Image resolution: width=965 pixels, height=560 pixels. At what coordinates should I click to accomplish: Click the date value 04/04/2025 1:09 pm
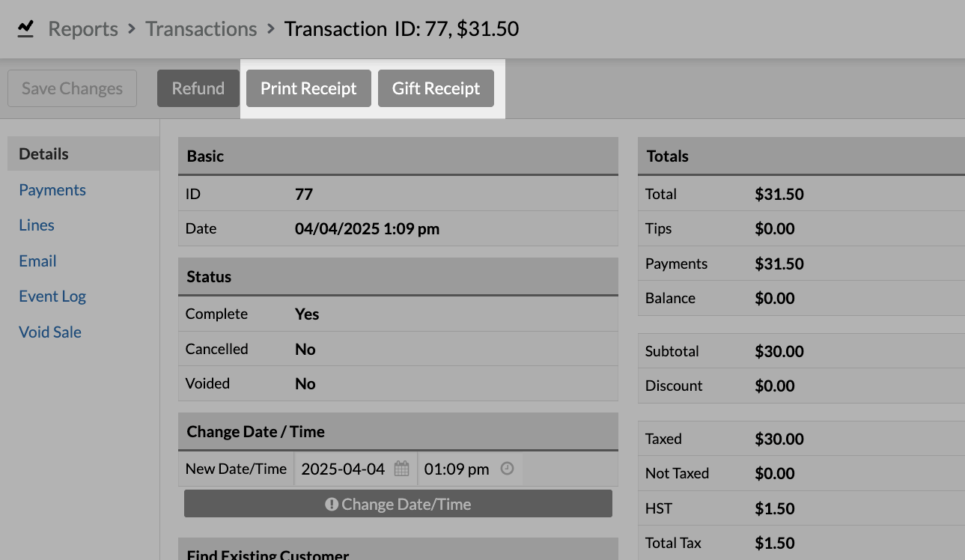pyautogui.click(x=367, y=229)
